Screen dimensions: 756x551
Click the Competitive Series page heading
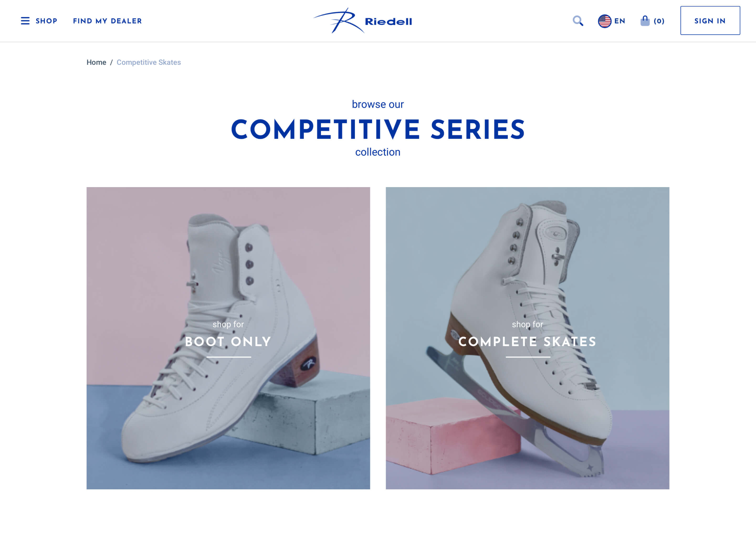pos(378,129)
